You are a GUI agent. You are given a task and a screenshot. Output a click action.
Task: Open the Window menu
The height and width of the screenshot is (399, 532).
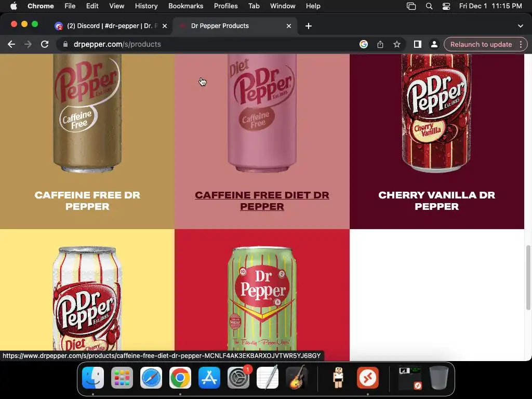[x=283, y=6]
